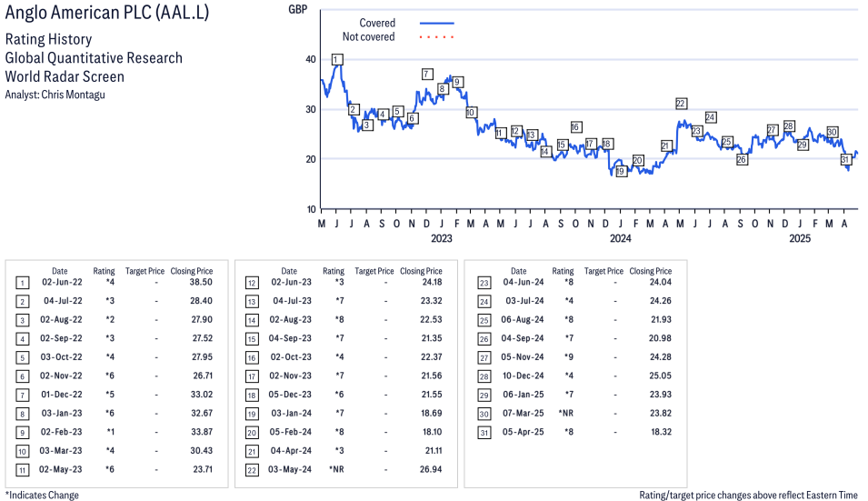This screenshot has height=501, width=868.
Task: Click the Target Price header of the second table
Action: pos(374,271)
